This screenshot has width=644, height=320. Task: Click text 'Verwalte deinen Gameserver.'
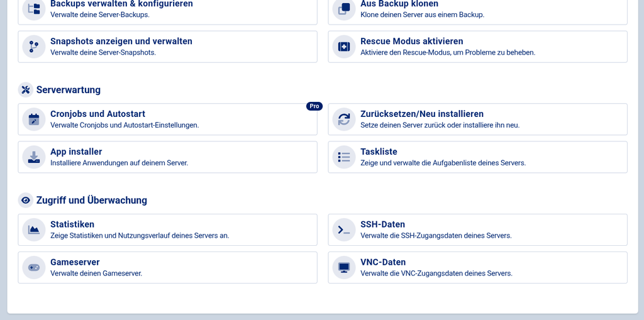point(96,273)
